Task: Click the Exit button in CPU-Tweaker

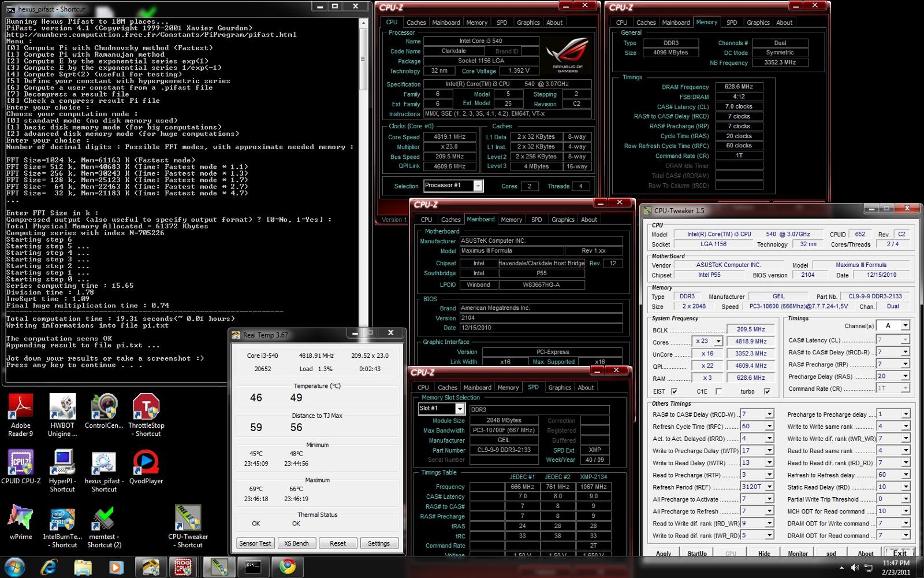Action: pyautogui.click(x=900, y=554)
